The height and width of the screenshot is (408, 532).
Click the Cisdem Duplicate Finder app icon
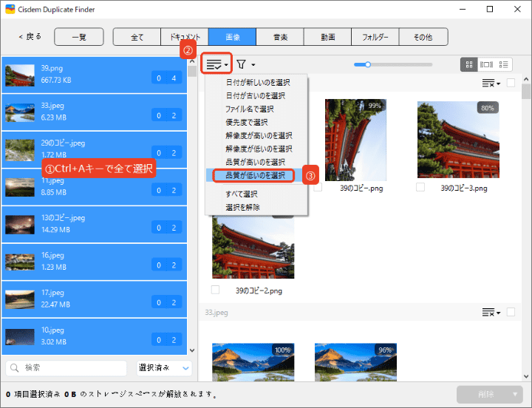(10, 9)
